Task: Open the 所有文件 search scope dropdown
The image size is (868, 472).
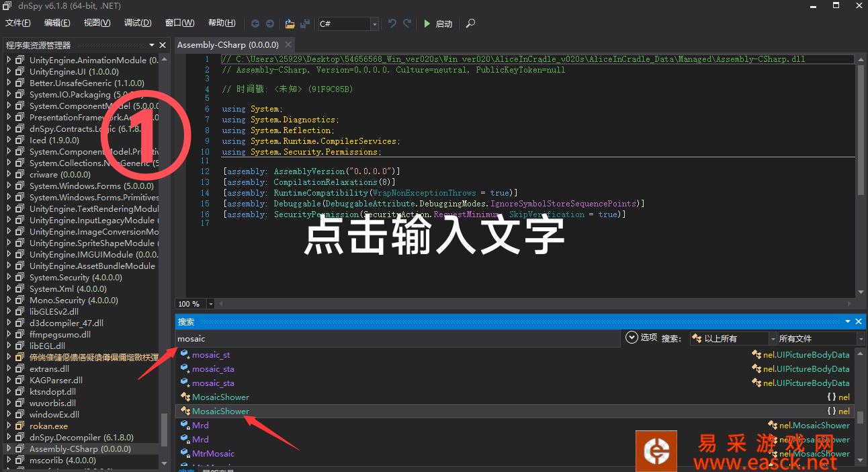Action: click(861, 338)
